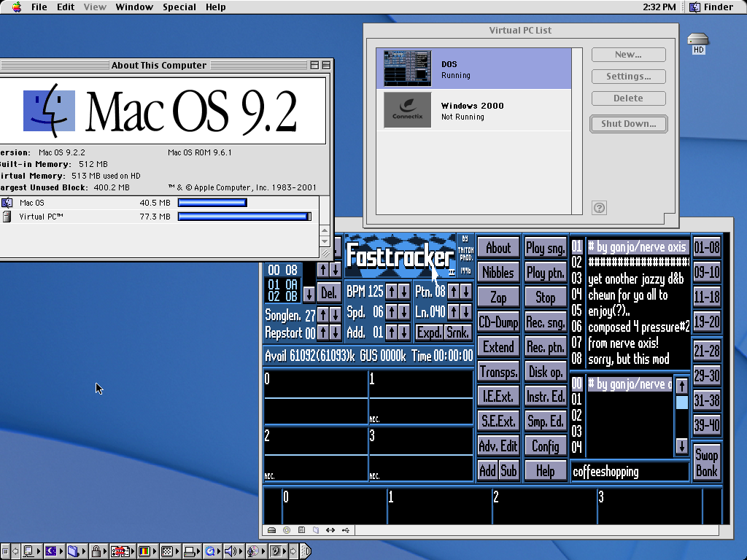
Task: Open the File menu
Action: [x=39, y=7]
